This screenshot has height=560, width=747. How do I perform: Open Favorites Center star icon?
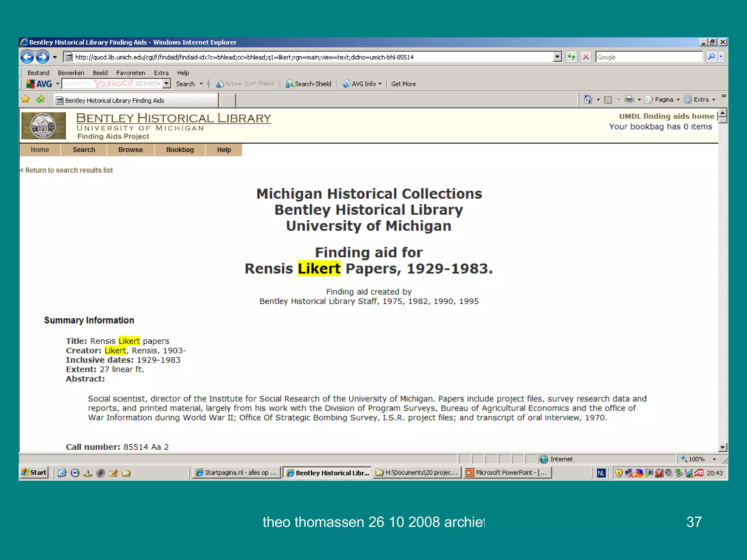click(x=26, y=99)
